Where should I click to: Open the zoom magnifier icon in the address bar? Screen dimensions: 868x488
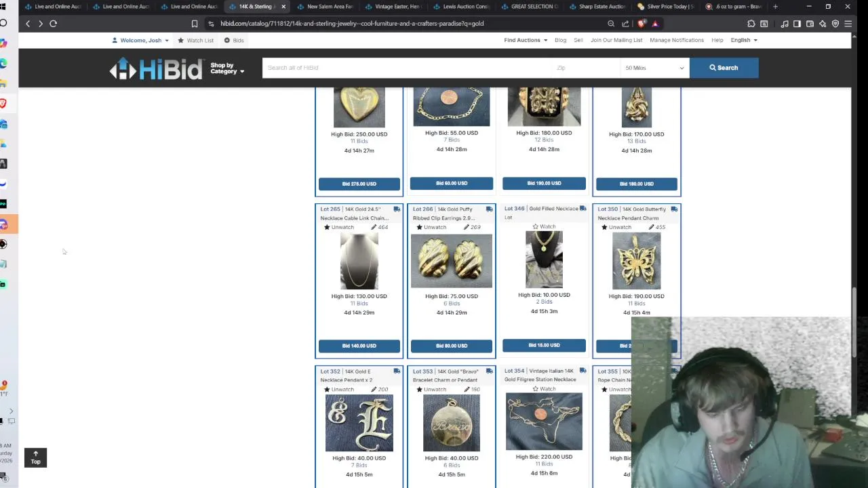click(x=611, y=24)
